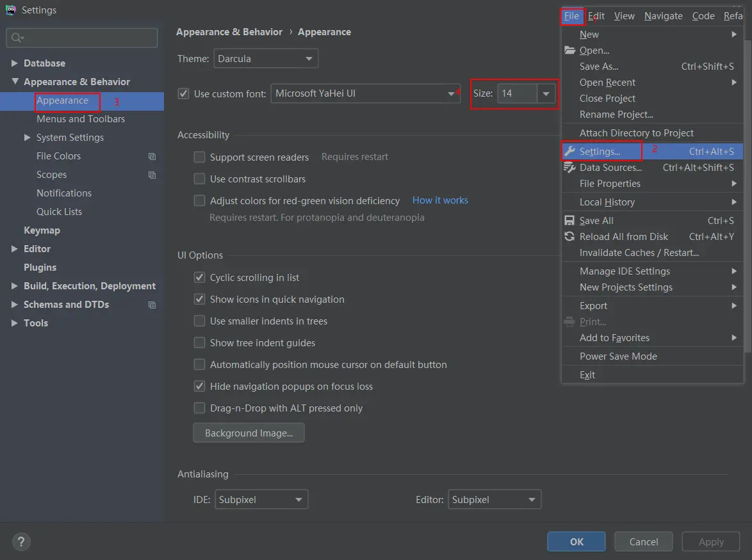Check Adjust colors for red-green vision deficiency

click(x=199, y=201)
